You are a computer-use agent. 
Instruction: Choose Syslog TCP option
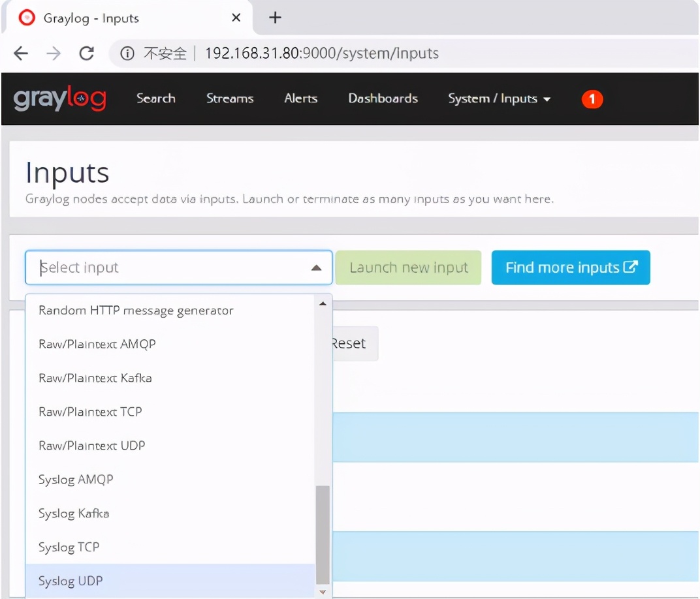pyautogui.click(x=170, y=547)
